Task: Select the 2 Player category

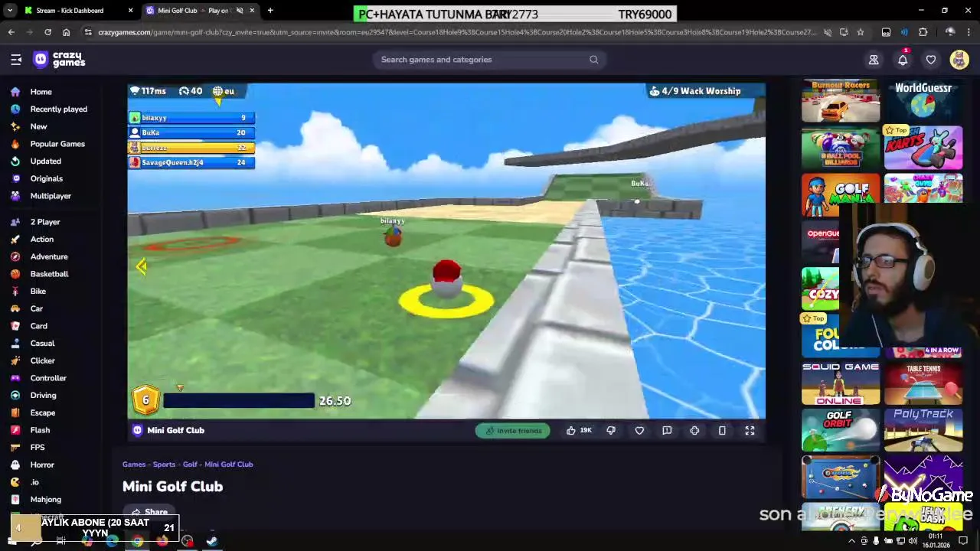Action: (x=44, y=222)
